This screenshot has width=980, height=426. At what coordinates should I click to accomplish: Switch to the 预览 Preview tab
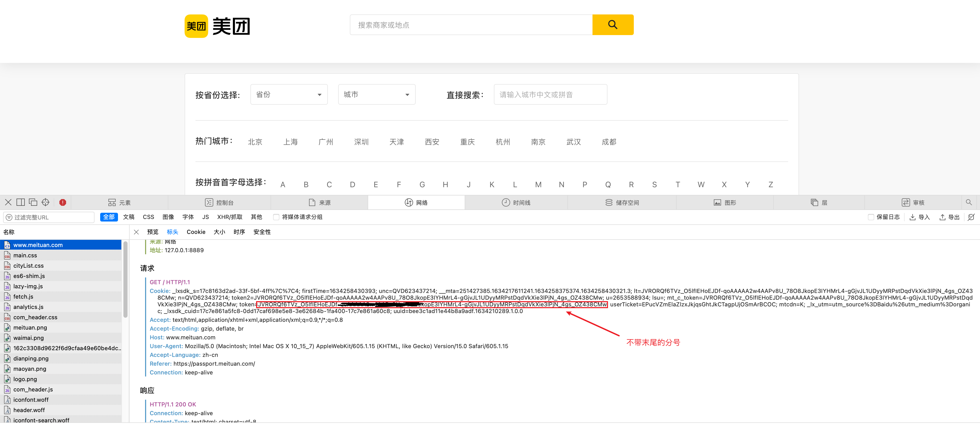pos(153,232)
